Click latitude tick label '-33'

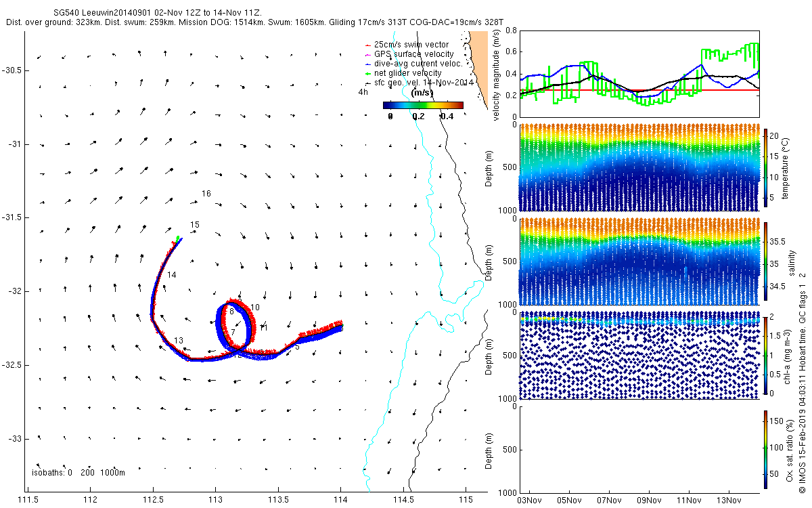coord(15,438)
